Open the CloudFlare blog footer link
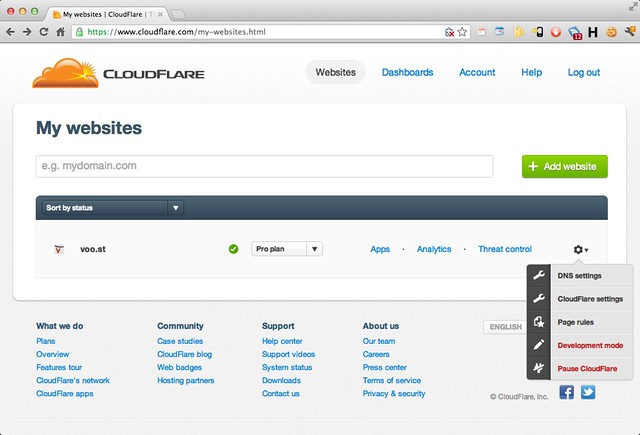Screen dimensions: 640x435 (x=184, y=354)
